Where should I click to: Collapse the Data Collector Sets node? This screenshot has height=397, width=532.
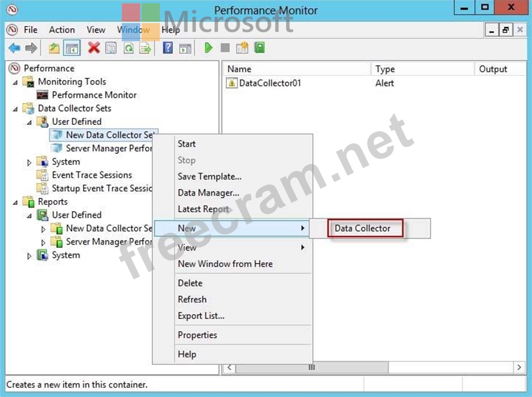coord(16,109)
